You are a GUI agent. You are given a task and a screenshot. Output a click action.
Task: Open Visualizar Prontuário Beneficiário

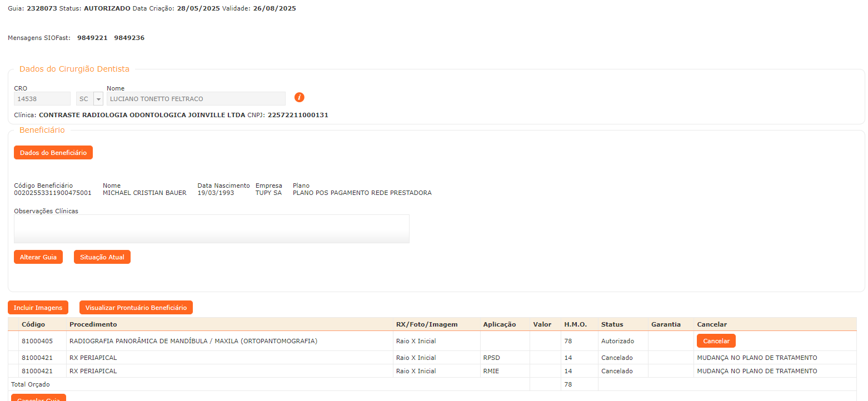(x=136, y=308)
